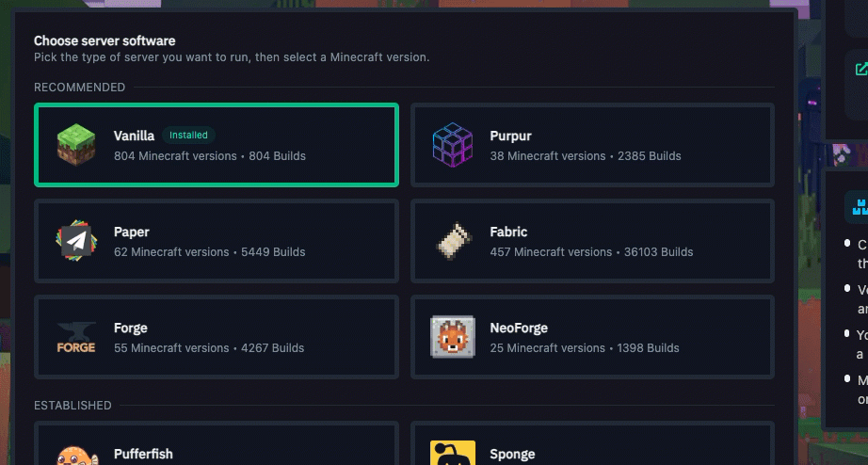Select the Purpur server software name
Viewport: 868px width, 465px height.
510,136
